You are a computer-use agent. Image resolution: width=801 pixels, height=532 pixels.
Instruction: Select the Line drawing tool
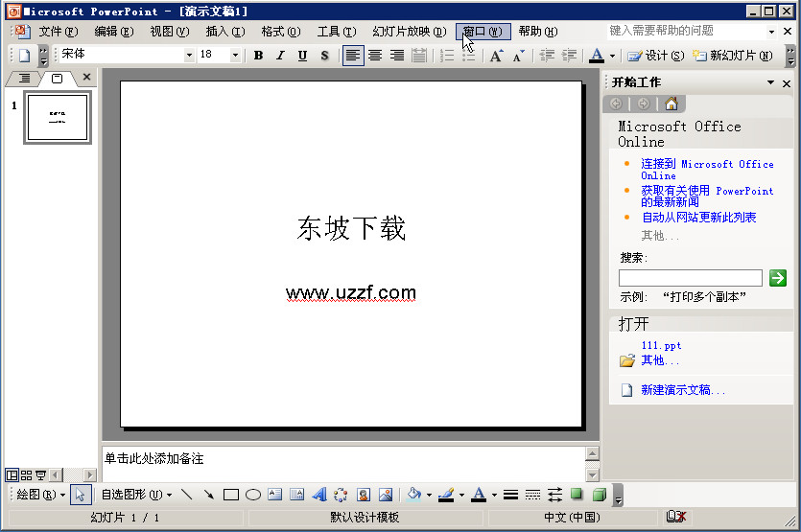[186, 495]
